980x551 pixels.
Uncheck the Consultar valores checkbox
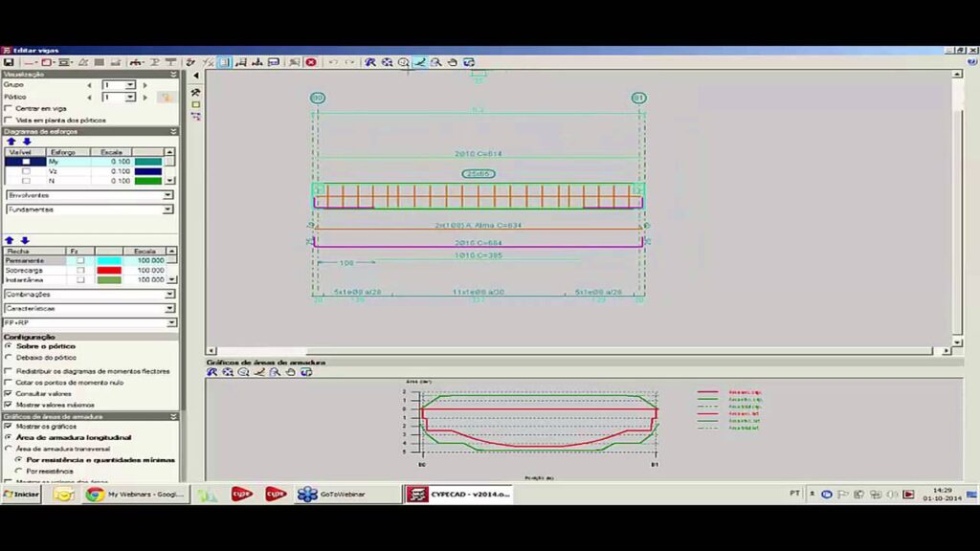coord(9,393)
